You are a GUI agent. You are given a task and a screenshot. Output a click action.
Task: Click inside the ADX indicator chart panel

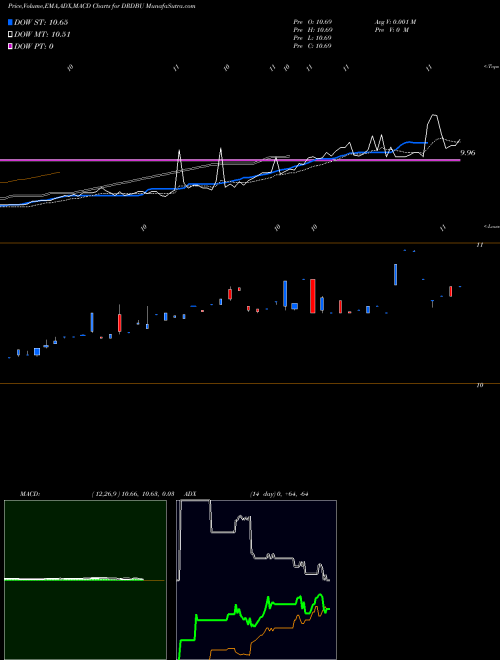tap(256, 580)
